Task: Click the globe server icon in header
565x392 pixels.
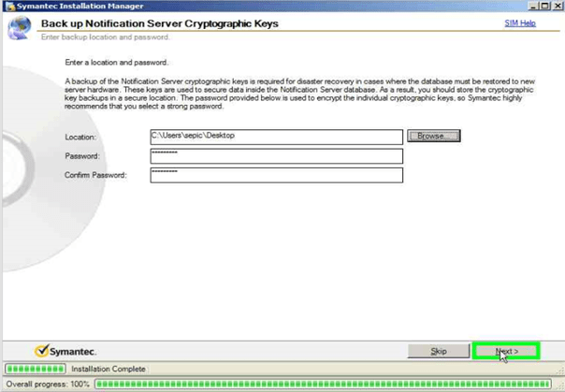Action: tap(20, 28)
